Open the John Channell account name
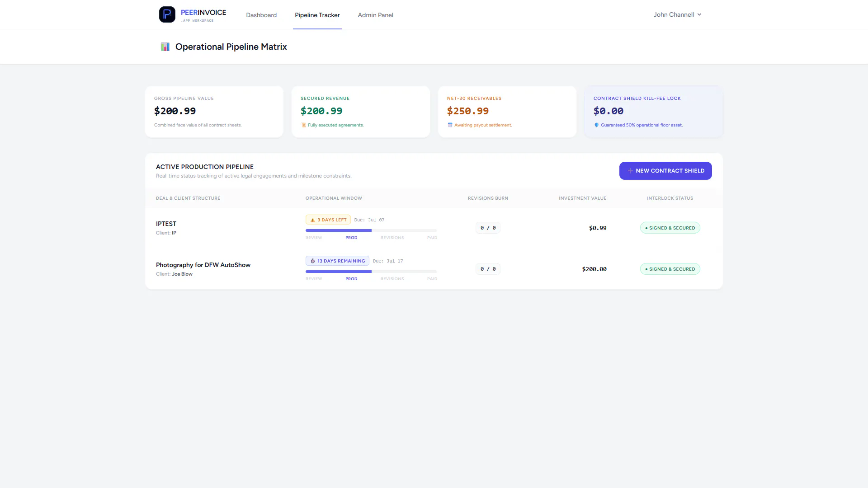This screenshot has width=868, height=488. 673,14
